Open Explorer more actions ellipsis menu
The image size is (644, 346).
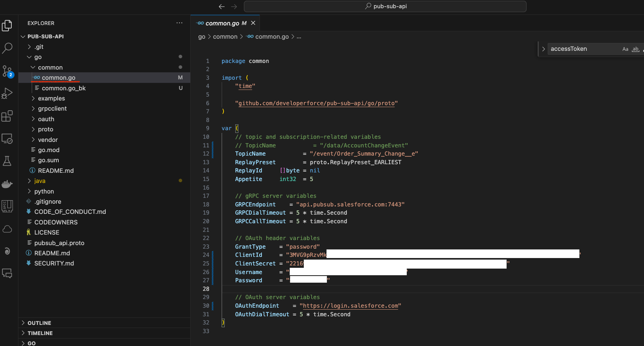(179, 23)
